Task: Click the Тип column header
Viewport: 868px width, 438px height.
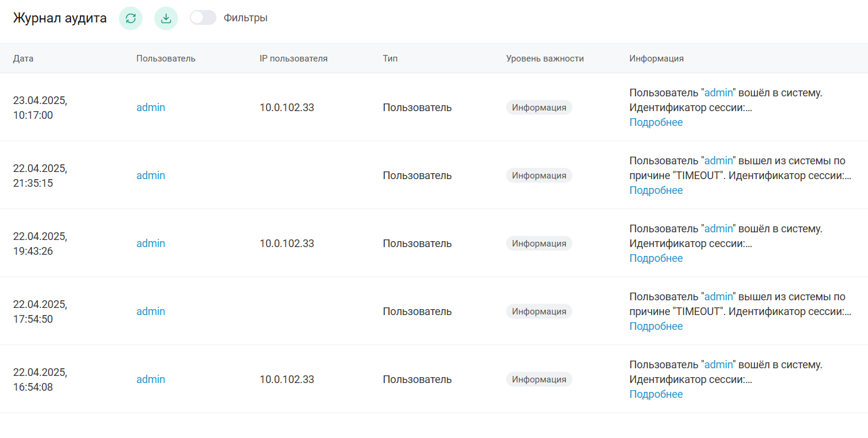Action: (390, 59)
